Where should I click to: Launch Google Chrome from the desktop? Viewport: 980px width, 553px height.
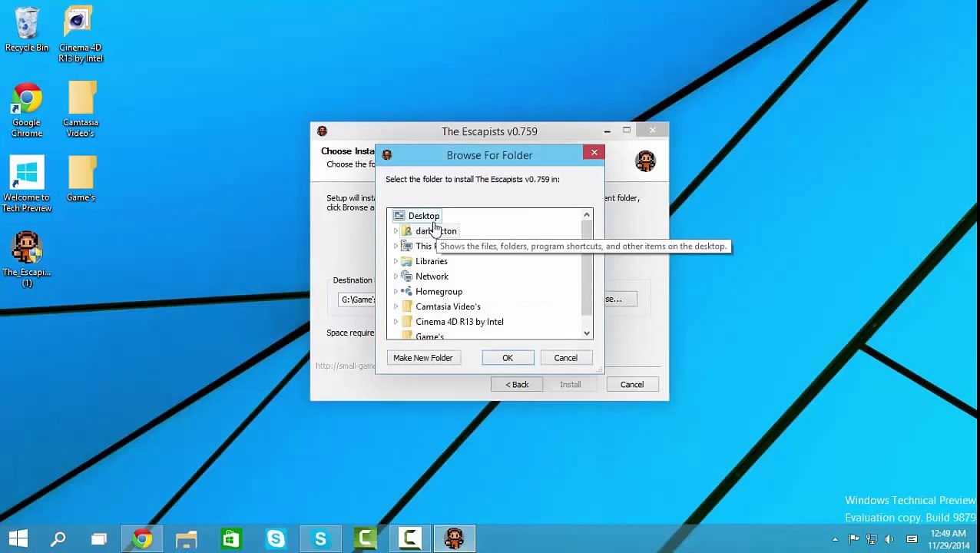click(27, 111)
